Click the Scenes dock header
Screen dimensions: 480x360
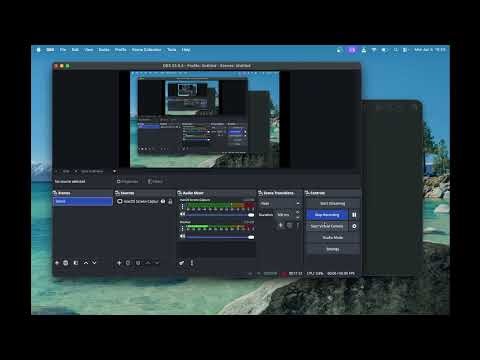tap(83, 193)
